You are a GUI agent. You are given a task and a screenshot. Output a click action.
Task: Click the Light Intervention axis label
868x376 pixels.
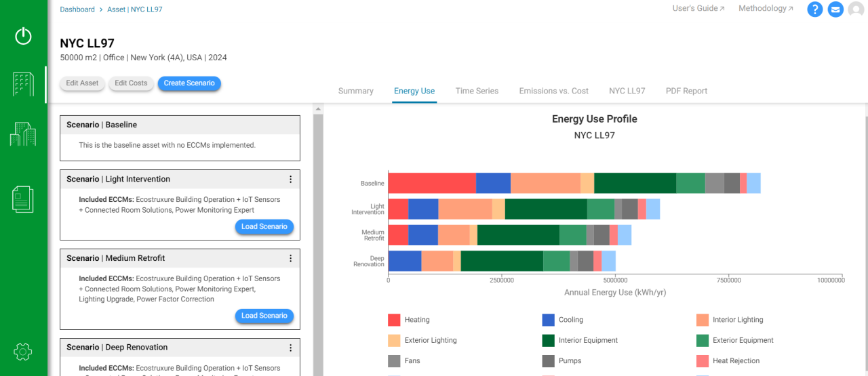(x=368, y=209)
